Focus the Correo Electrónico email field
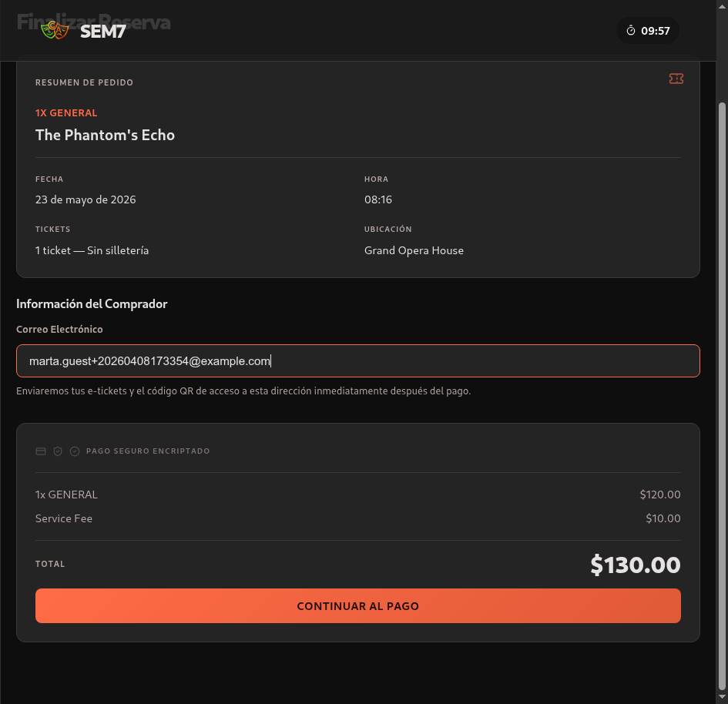The height and width of the screenshot is (704, 728). 357,361
